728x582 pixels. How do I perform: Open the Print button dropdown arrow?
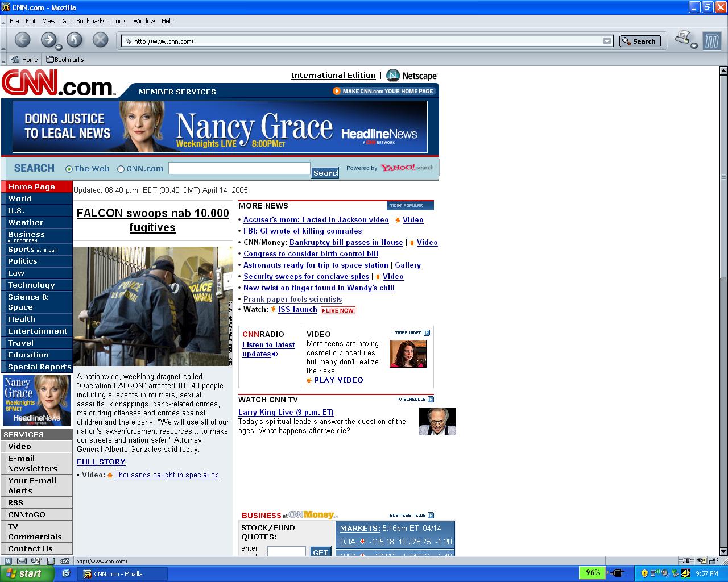click(694, 45)
